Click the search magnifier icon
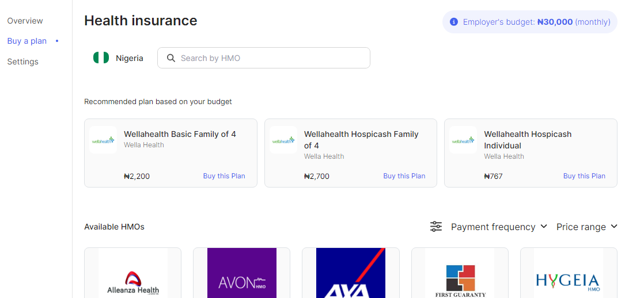This screenshot has height=298, width=644. tap(171, 58)
